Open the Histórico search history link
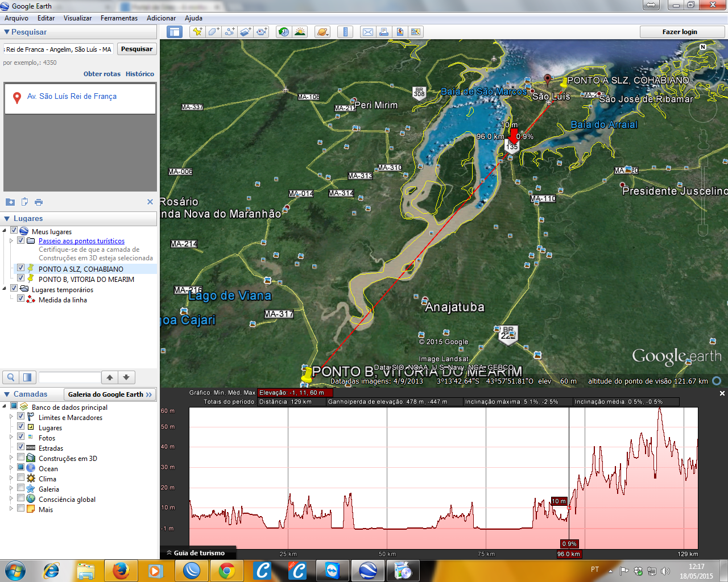Viewport: 728px width, 582px height. pyautogui.click(x=140, y=74)
